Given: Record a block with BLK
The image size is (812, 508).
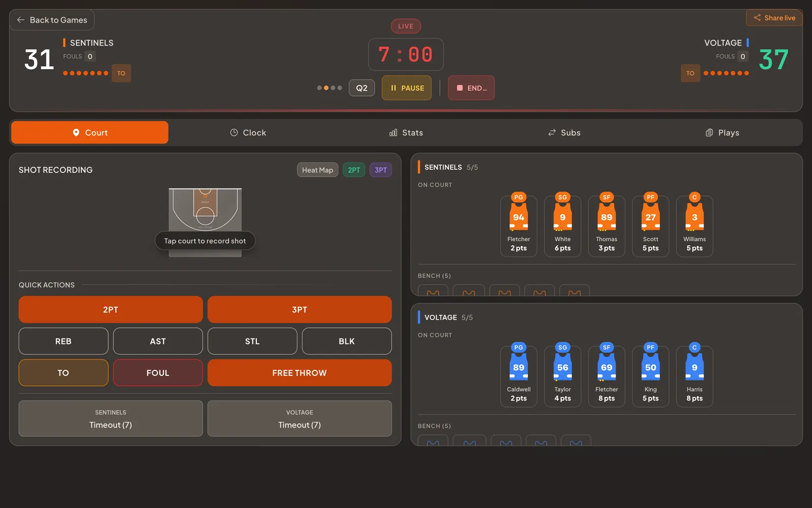Looking at the screenshot, I should 347,341.
